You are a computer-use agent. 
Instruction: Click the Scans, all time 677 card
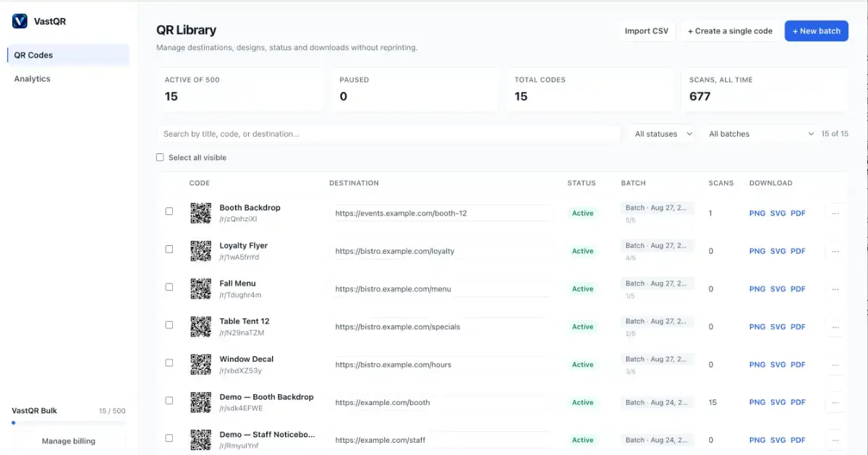tap(765, 90)
